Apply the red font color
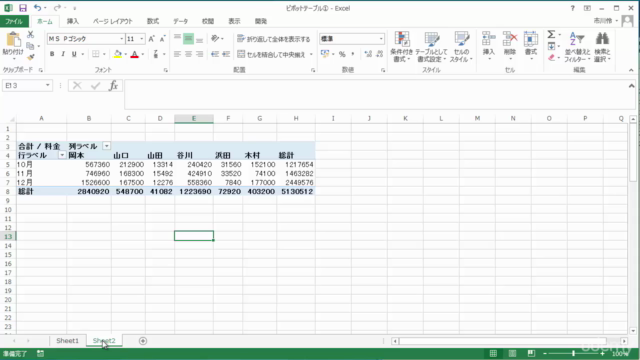 134,54
